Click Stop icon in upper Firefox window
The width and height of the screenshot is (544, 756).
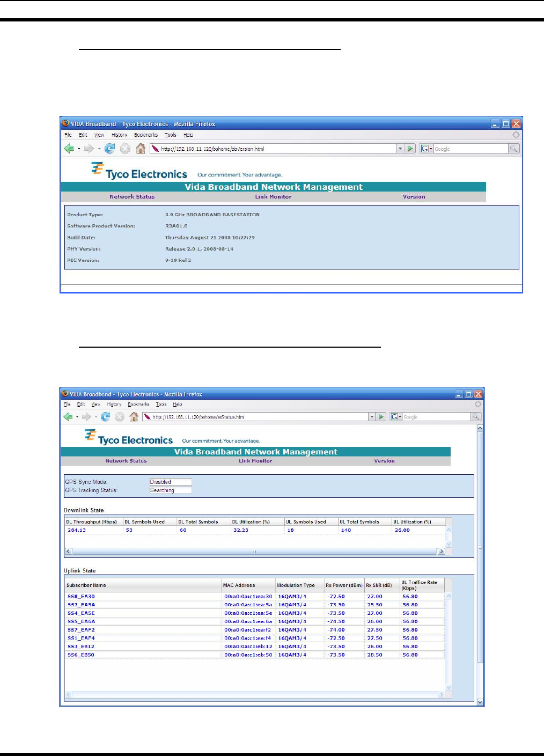(125, 149)
